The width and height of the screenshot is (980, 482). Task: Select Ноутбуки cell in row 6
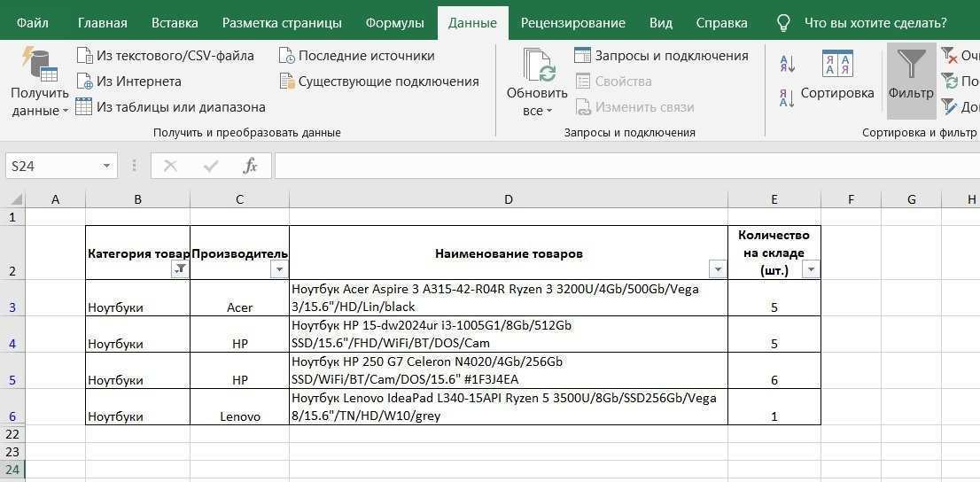[x=138, y=407]
